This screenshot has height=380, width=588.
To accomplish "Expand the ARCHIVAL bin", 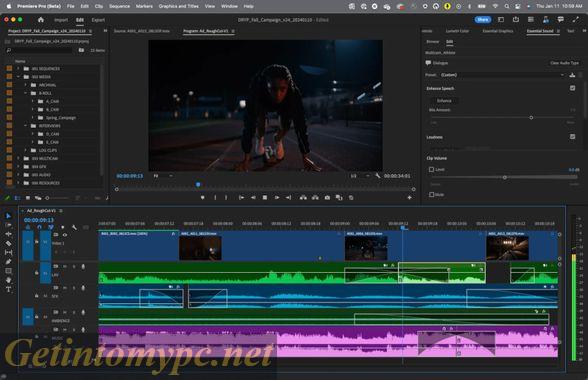I will pyautogui.click(x=26, y=85).
